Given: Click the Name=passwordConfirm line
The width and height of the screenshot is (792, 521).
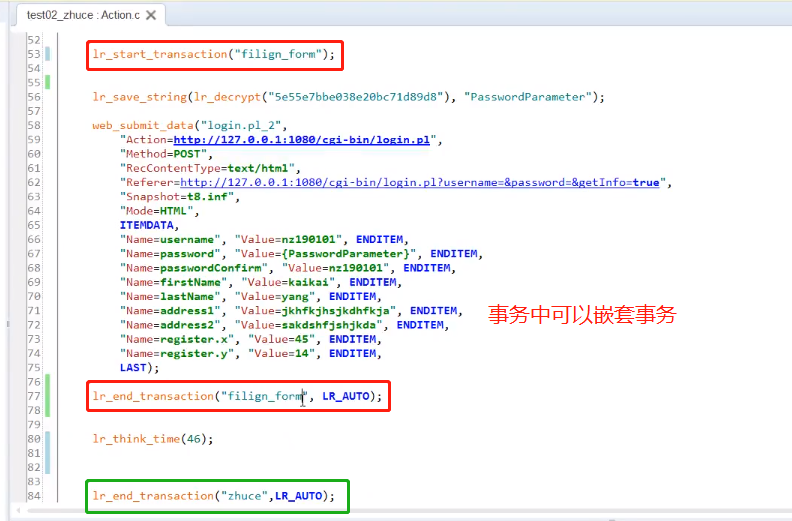Looking at the screenshot, I should click(x=288, y=268).
